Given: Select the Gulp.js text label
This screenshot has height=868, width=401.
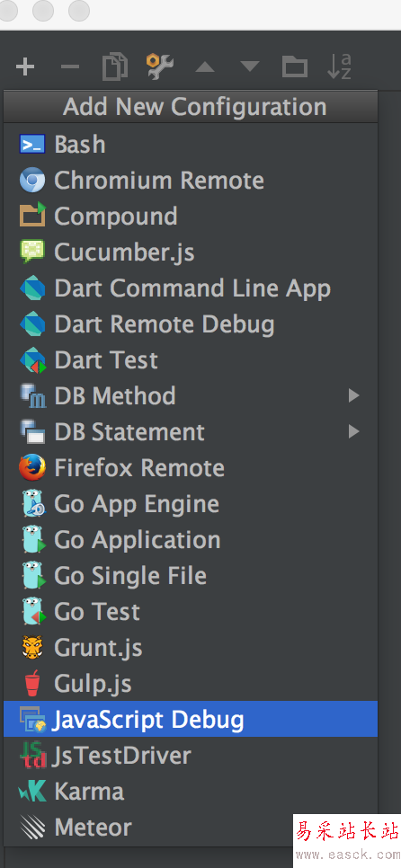Looking at the screenshot, I should click(93, 684).
